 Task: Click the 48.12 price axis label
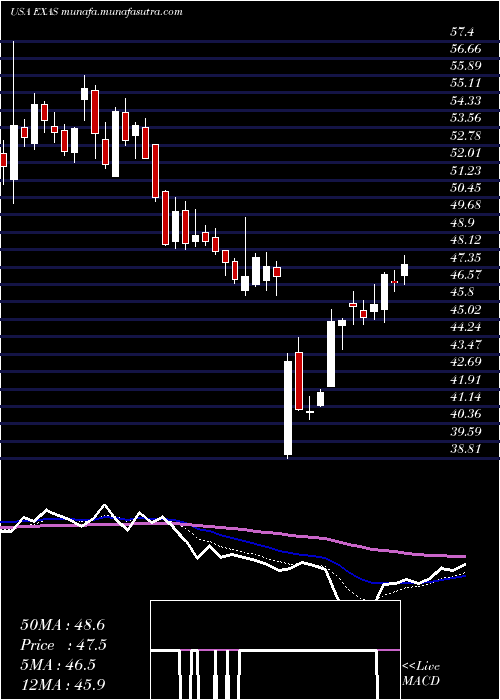pyautogui.click(x=466, y=240)
